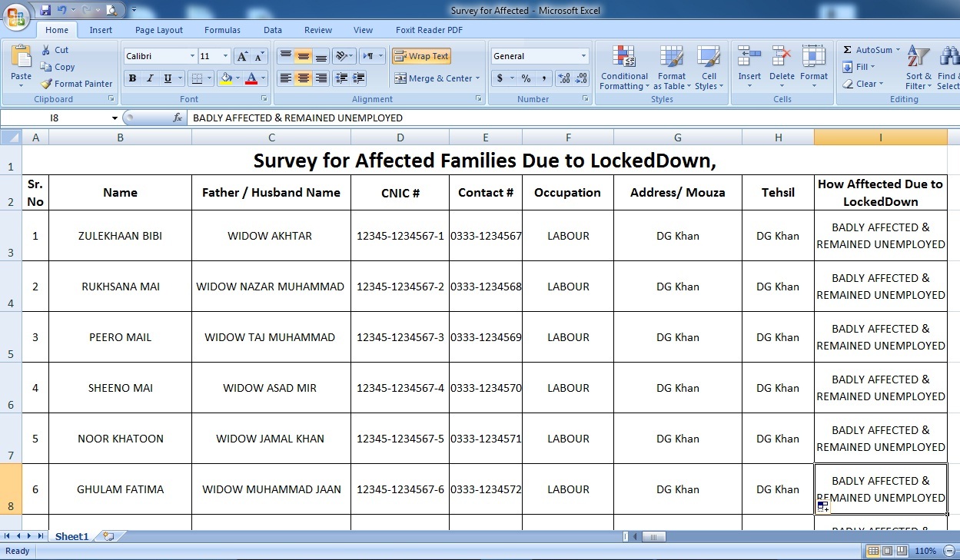Open the Fill Color dropdown arrow
Image resolution: width=960 pixels, height=560 pixels.
[x=238, y=78]
